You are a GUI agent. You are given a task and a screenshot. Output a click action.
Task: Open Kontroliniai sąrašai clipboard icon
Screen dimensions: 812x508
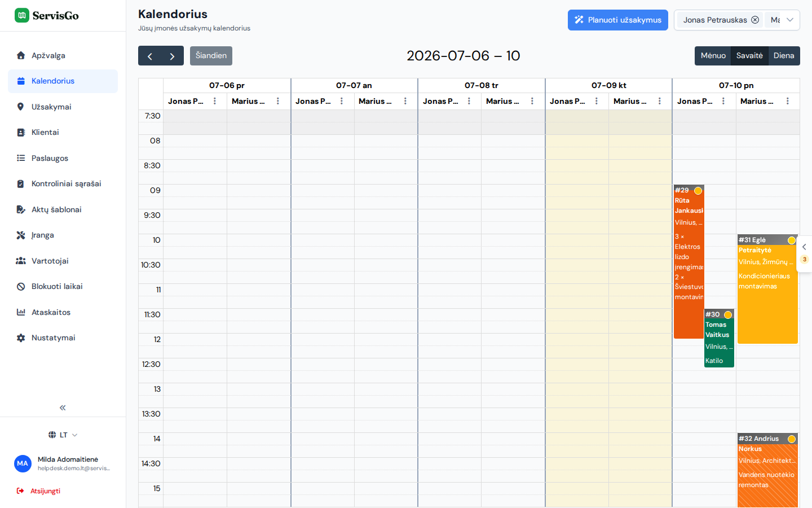(x=21, y=184)
